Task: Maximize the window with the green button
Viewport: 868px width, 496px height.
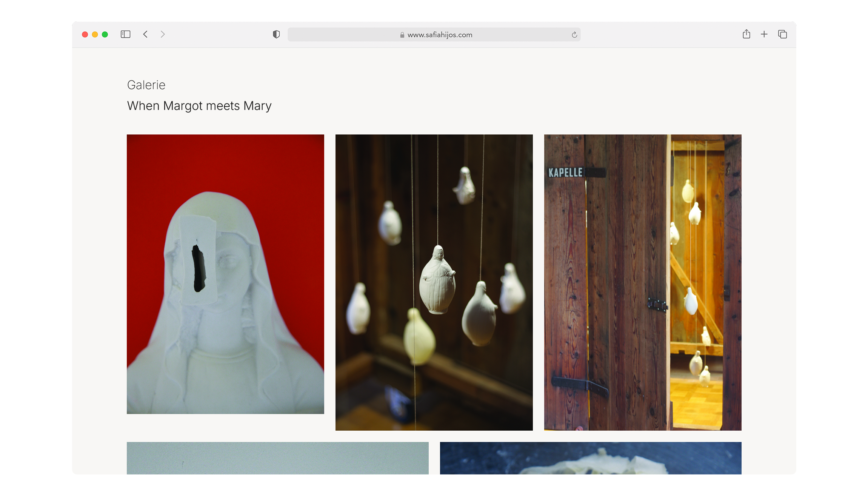Action: point(105,34)
